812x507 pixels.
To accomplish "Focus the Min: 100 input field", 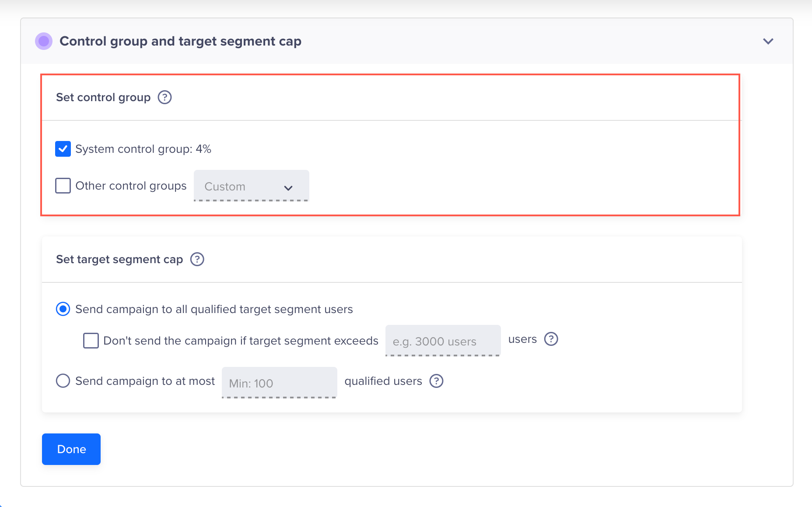I will [279, 383].
